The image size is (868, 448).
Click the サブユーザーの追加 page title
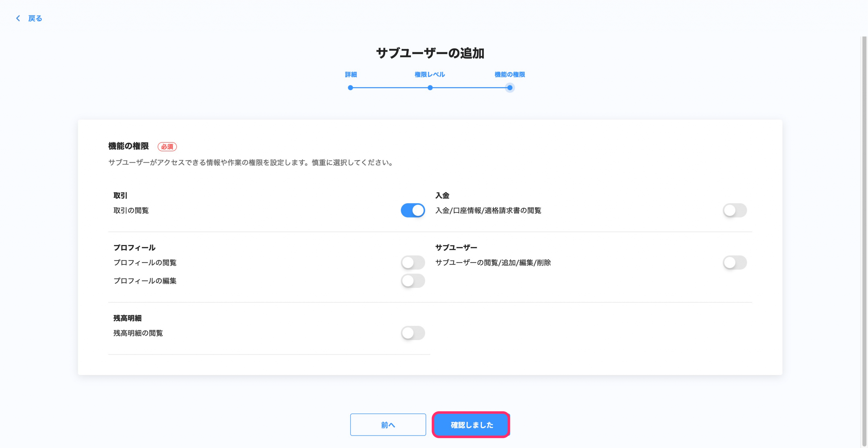point(430,53)
